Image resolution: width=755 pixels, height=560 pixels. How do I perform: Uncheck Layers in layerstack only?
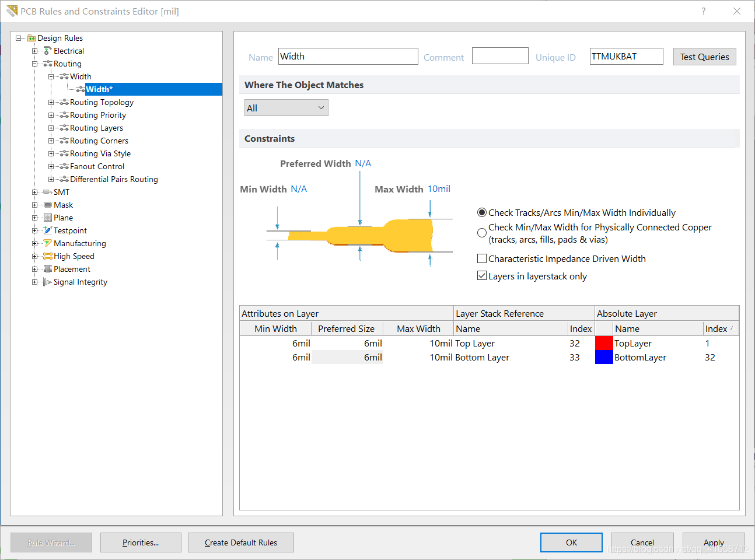point(482,276)
